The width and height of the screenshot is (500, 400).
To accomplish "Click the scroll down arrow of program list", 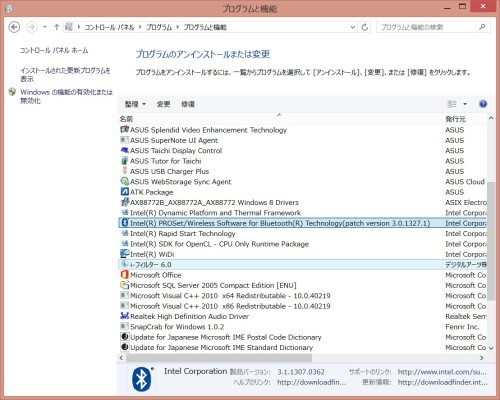I will 491,348.
